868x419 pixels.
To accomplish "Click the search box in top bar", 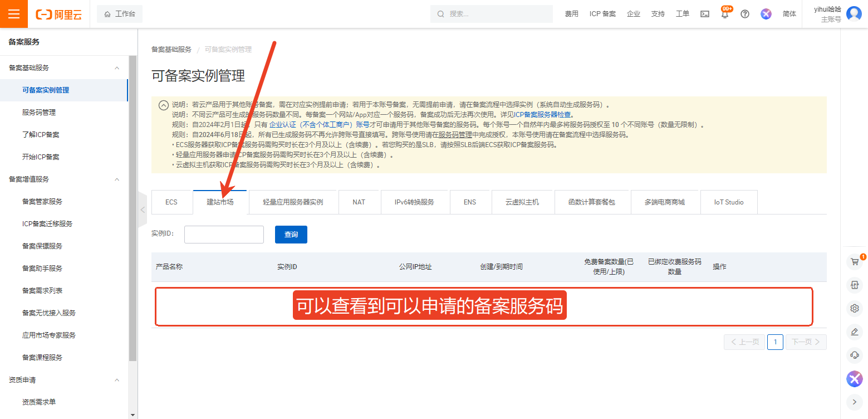I will click(491, 14).
